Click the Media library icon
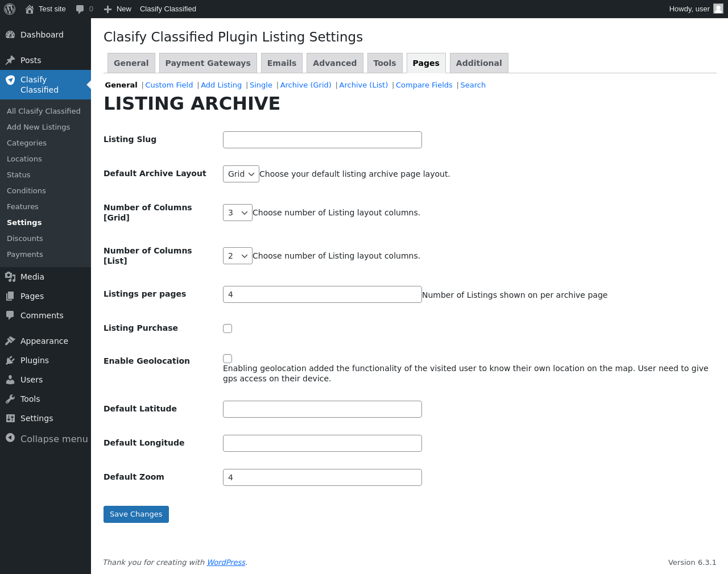Viewport: 728px width, 574px height. click(x=10, y=277)
